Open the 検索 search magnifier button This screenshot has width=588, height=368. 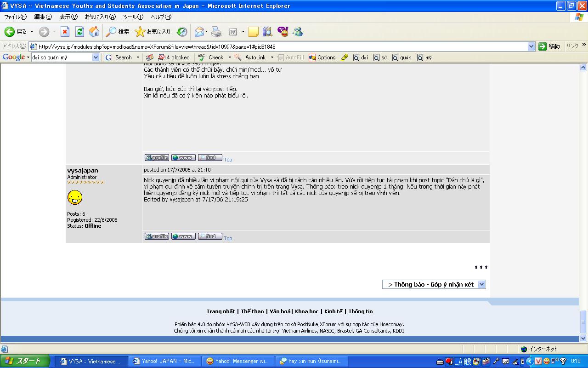118,32
